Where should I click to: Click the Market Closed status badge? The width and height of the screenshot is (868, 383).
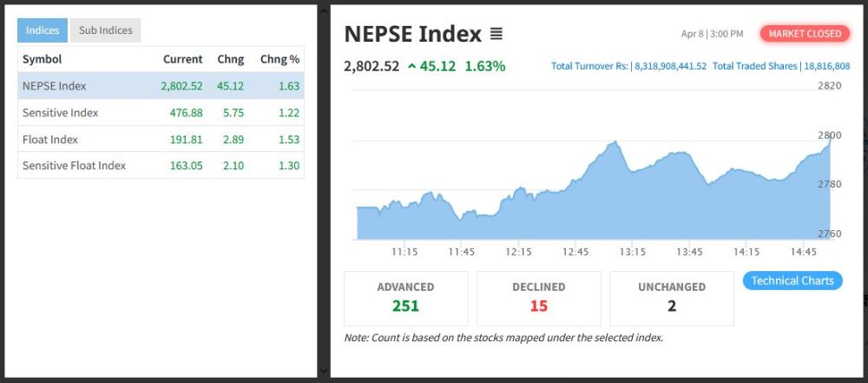coord(805,34)
